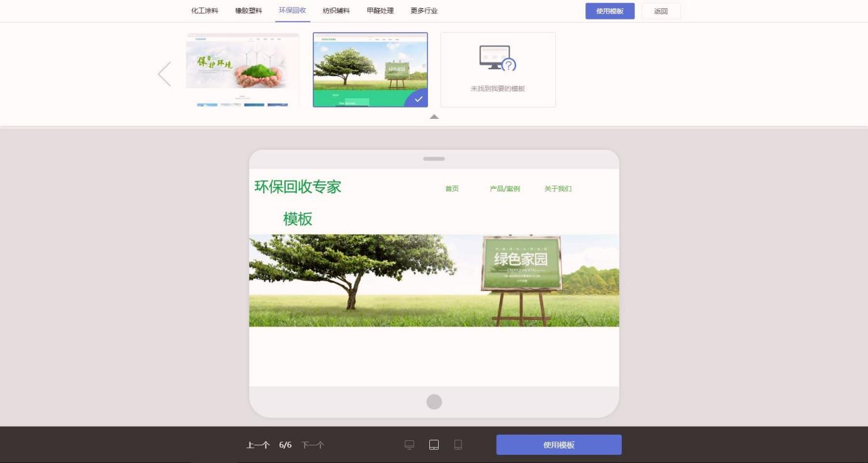Click the blue 使用模板 button at top
868x463 pixels.
coord(609,11)
